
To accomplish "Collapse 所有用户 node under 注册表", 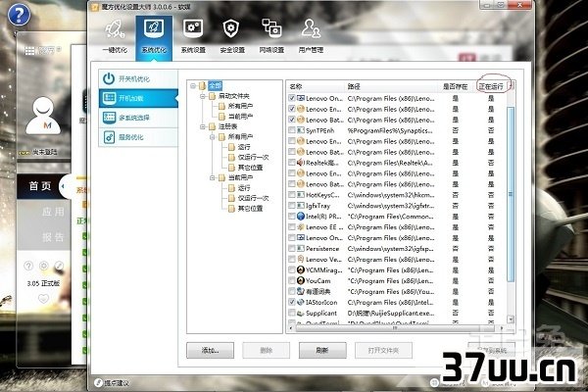I will [x=213, y=137].
